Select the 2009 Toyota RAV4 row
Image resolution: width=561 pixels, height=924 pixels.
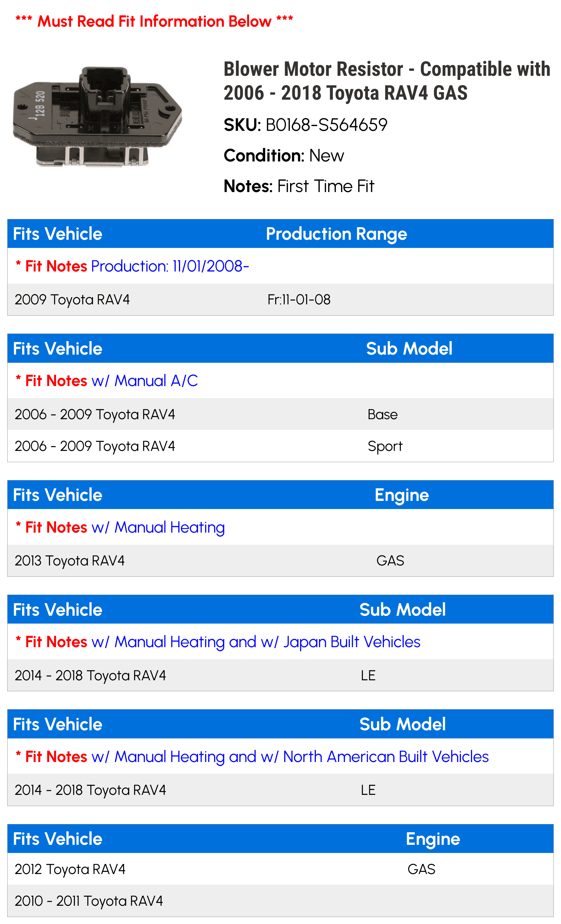280,300
